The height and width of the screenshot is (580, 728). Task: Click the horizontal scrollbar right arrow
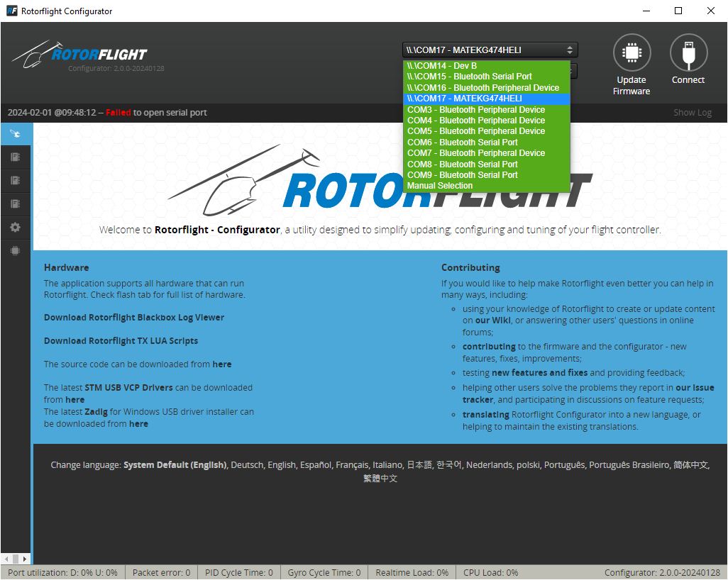(x=26, y=559)
